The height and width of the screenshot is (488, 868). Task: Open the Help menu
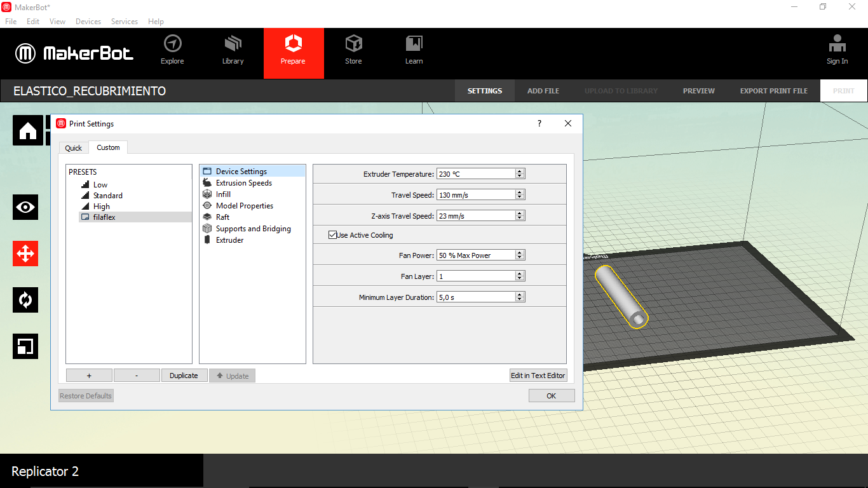tap(156, 21)
